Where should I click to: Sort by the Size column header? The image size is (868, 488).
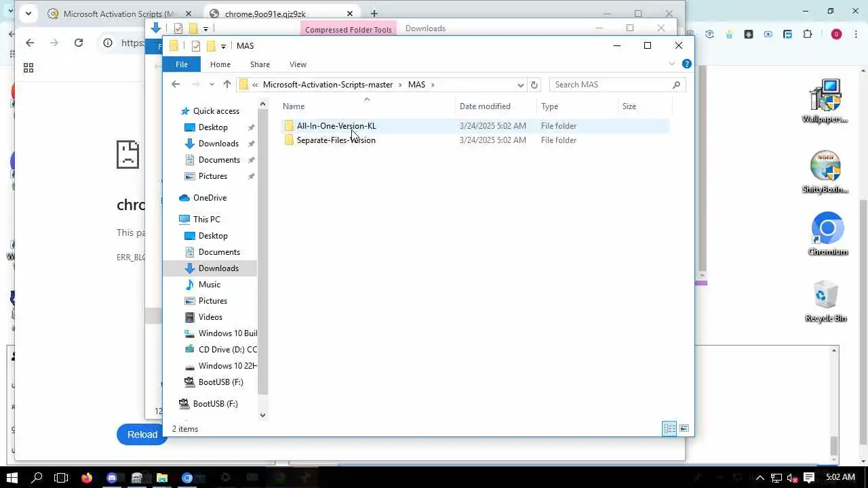[x=645, y=106]
